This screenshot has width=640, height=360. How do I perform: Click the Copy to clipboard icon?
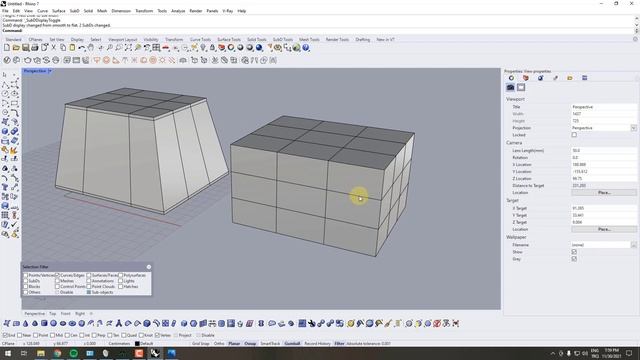[x=63, y=48]
